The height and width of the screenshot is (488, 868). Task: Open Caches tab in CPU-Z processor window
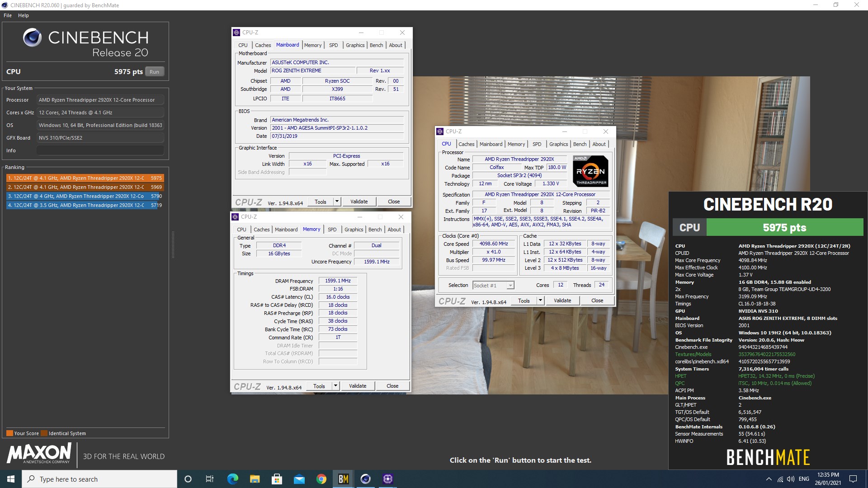coord(466,144)
